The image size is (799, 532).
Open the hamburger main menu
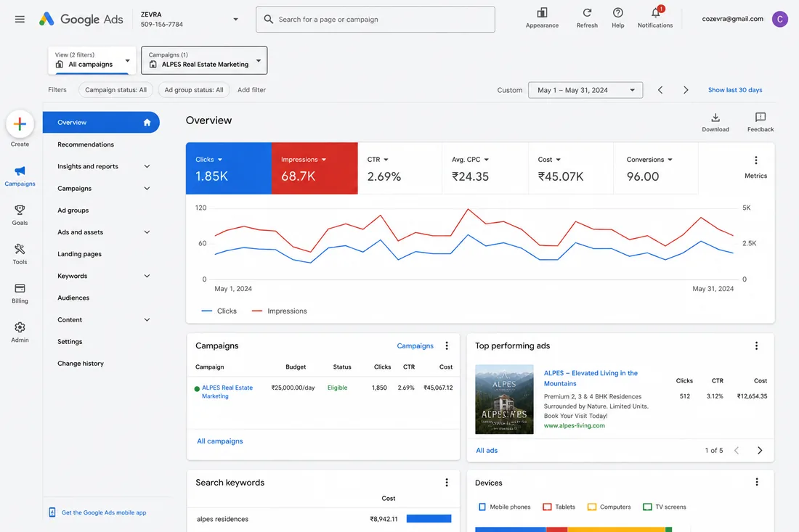pos(20,20)
